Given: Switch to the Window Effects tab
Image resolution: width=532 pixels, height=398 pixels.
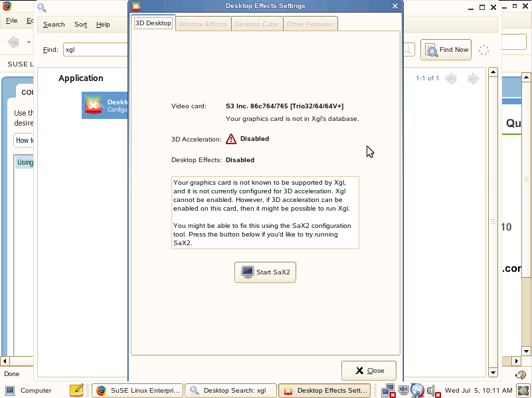Looking at the screenshot, I should pyautogui.click(x=203, y=24).
